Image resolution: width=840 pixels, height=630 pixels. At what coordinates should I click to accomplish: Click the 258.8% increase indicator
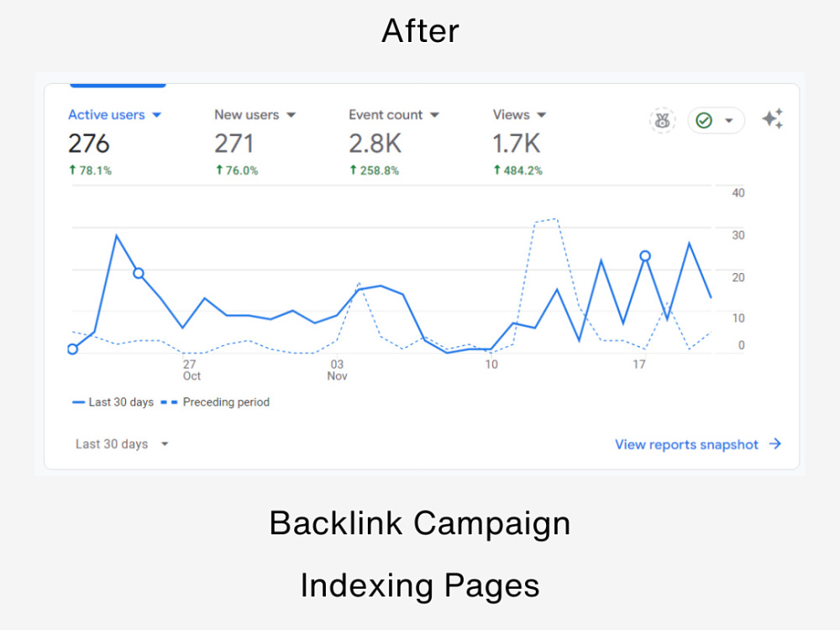374,171
